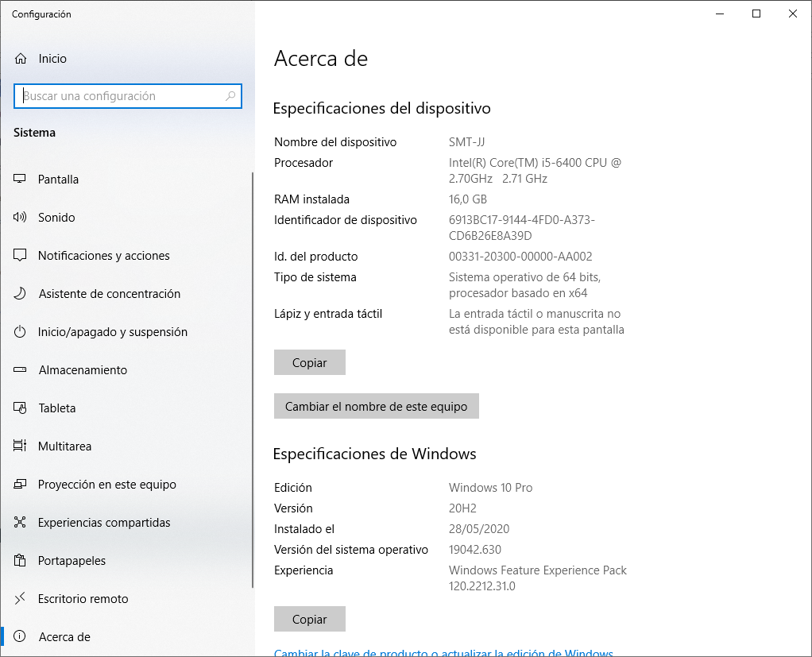Copy the device specifications
This screenshot has width=812, height=657.
310,362
